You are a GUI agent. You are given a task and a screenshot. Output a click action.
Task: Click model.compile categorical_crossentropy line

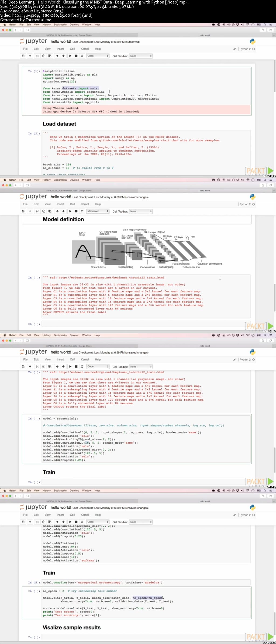[x=103, y=583]
